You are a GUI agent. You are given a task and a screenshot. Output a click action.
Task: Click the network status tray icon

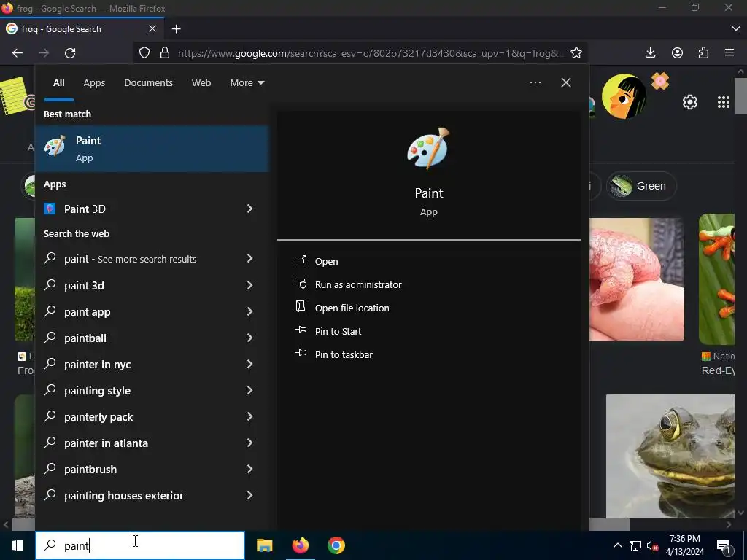(635, 545)
